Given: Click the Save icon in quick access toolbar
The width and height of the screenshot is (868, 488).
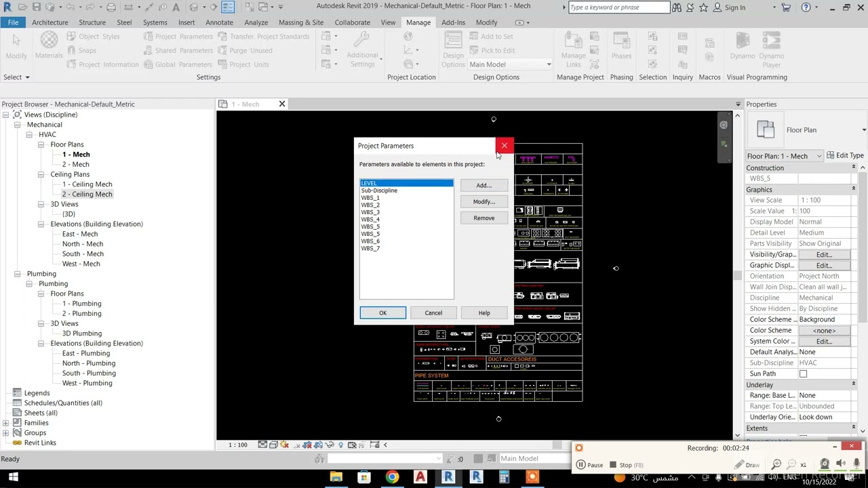Looking at the screenshot, I should point(37,7).
